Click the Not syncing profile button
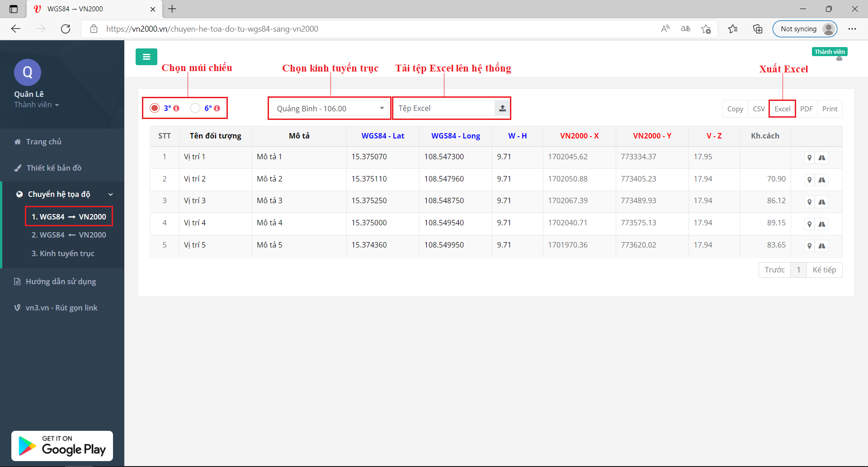Viewport: 868px width, 467px height. [x=805, y=29]
